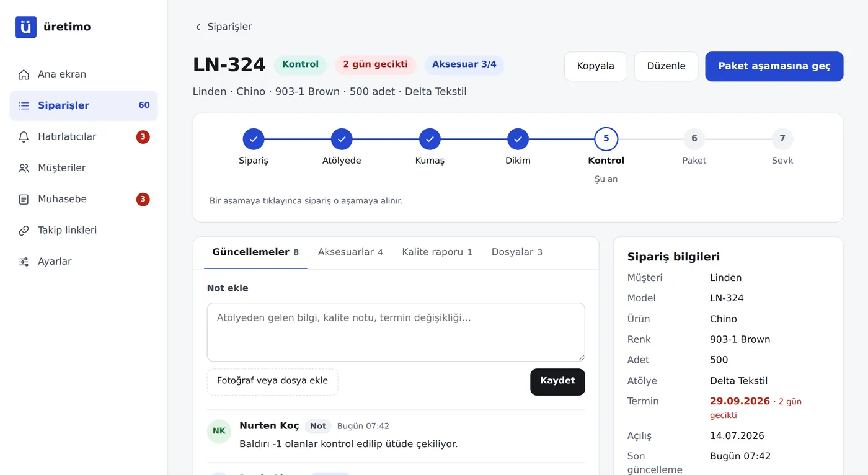
Task: Click the Düzenle button
Action: pyautogui.click(x=666, y=66)
